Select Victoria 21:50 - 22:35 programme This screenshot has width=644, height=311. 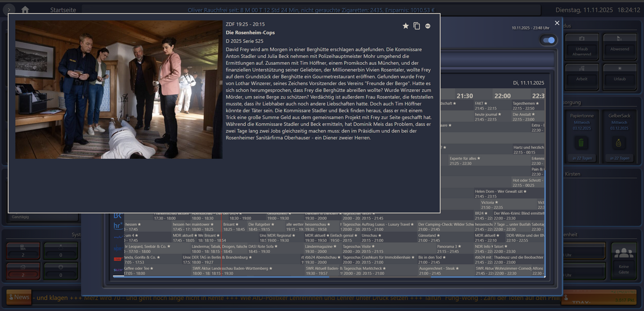tap(509, 205)
